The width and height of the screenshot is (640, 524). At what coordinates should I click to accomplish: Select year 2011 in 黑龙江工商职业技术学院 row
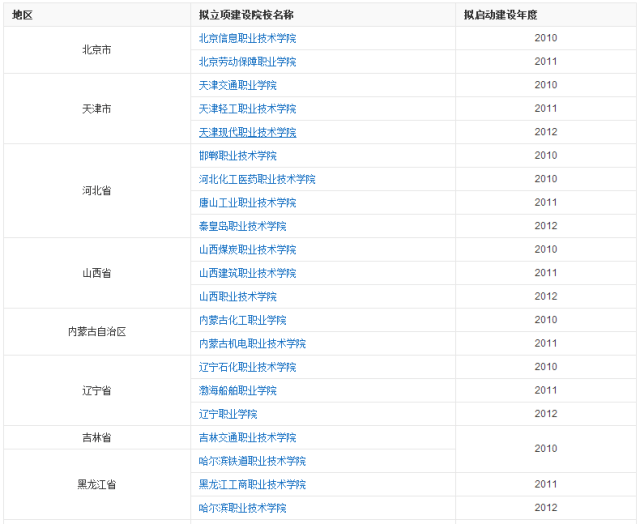pyautogui.click(x=546, y=484)
